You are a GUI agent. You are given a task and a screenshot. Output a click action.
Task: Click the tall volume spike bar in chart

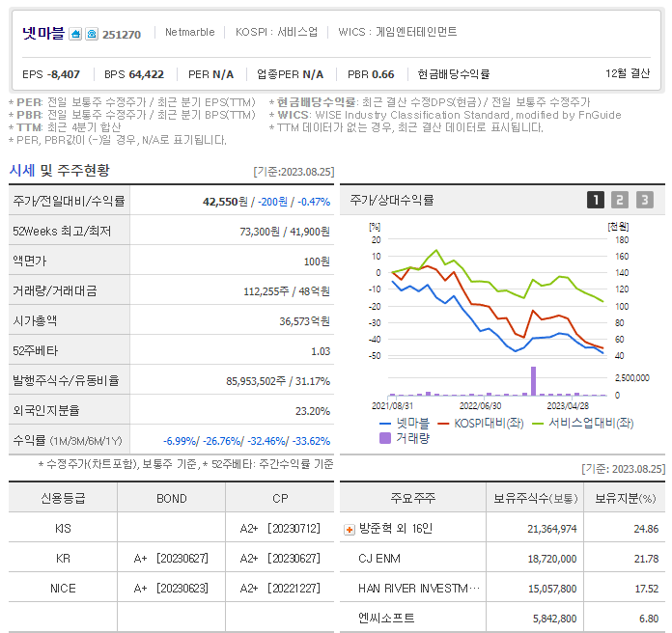coord(533,381)
